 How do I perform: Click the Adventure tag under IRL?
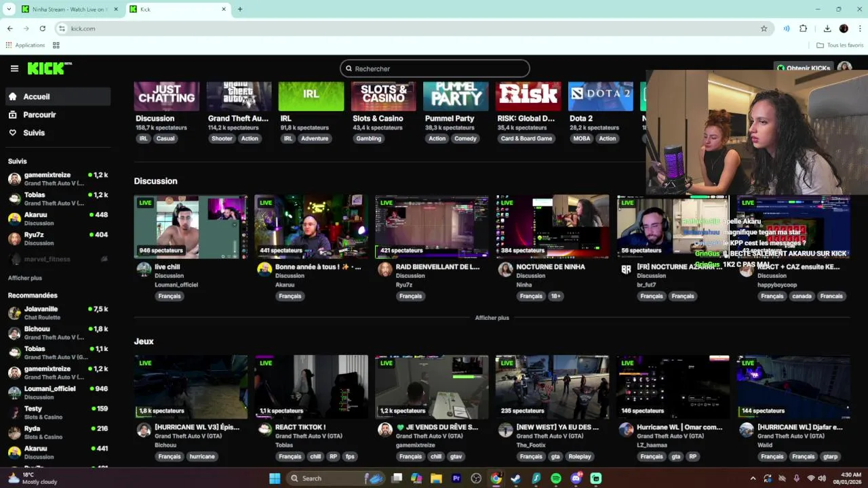tap(315, 138)
